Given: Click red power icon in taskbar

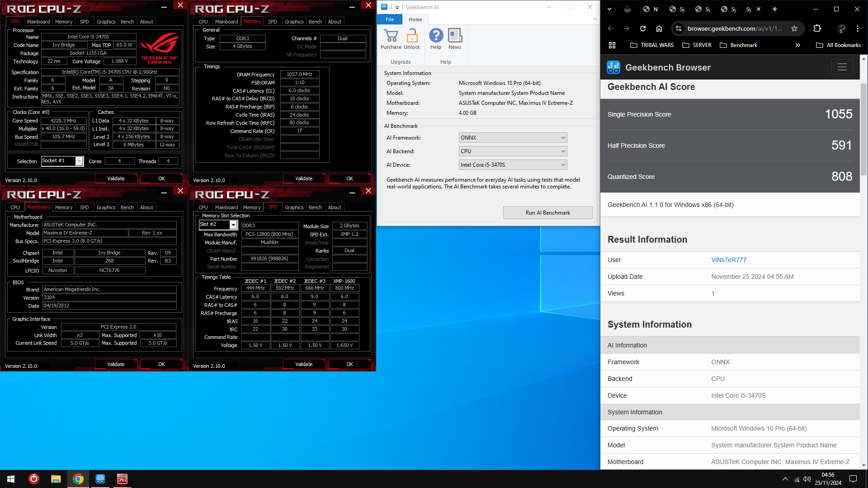Looking at the screenshot, I should [33, 479].
